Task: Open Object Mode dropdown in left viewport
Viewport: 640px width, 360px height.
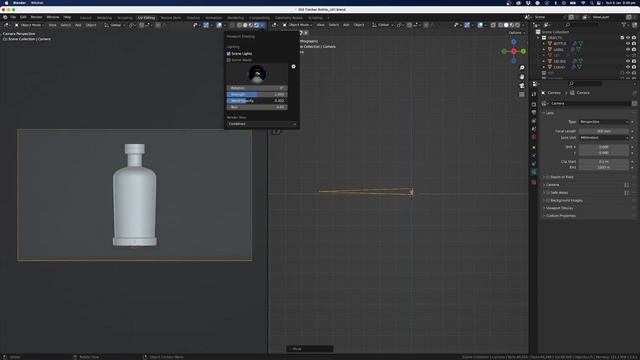Action: pos(30,25)
